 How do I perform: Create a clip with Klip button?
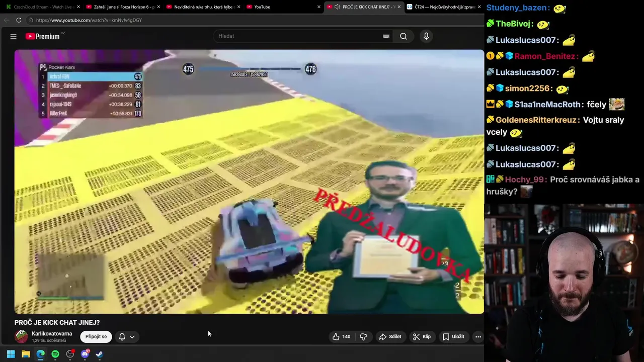pos(422,337)
